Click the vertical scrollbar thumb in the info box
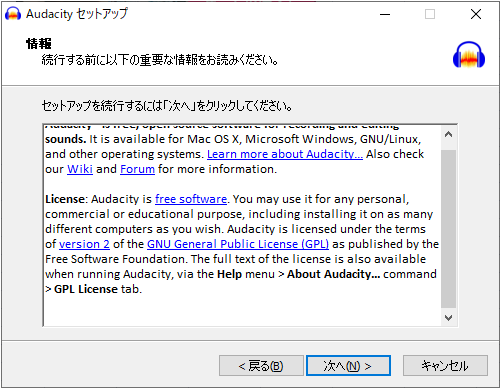The image size is (501, 389). pos(448,229)
